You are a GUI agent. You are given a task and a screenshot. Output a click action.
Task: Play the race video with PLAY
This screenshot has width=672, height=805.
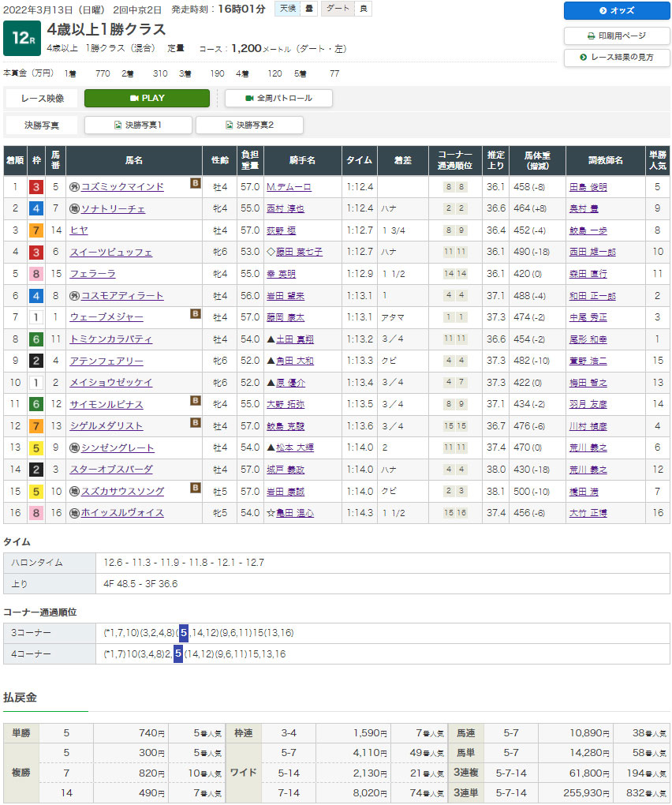click(147, 99)
